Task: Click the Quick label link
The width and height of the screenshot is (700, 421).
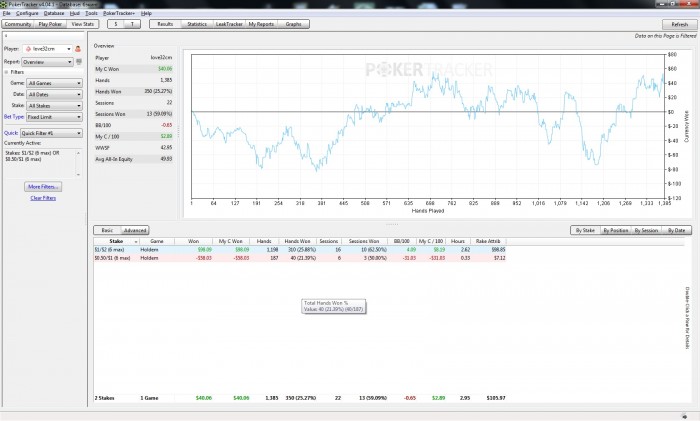Action: point(11,133)
